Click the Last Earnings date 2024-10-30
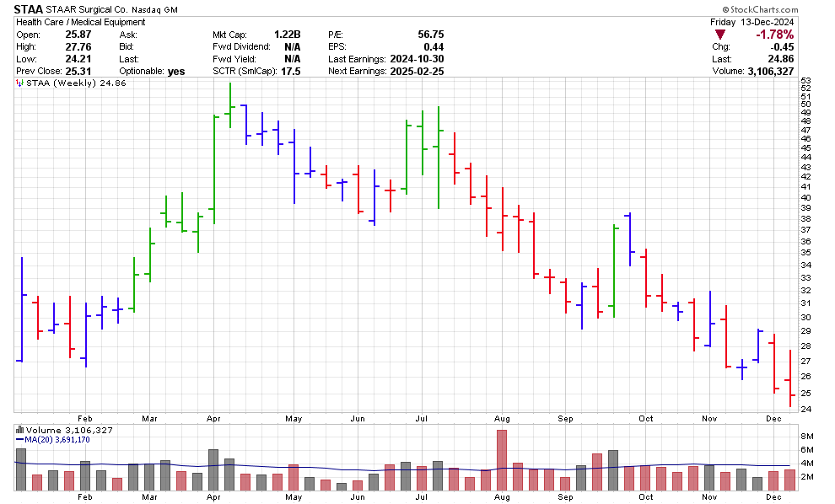The image size is (835, 504). click(x=417, y=59)
